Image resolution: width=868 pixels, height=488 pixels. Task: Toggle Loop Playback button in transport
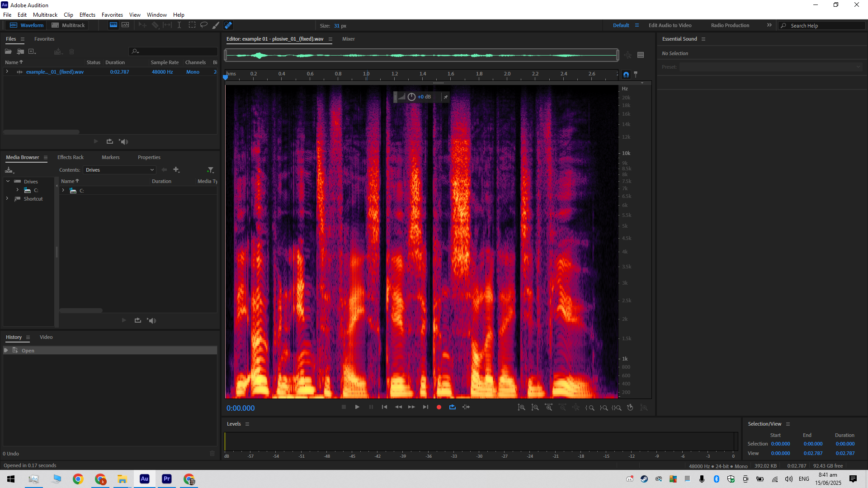pyautogui.click(x=453, y=407)
